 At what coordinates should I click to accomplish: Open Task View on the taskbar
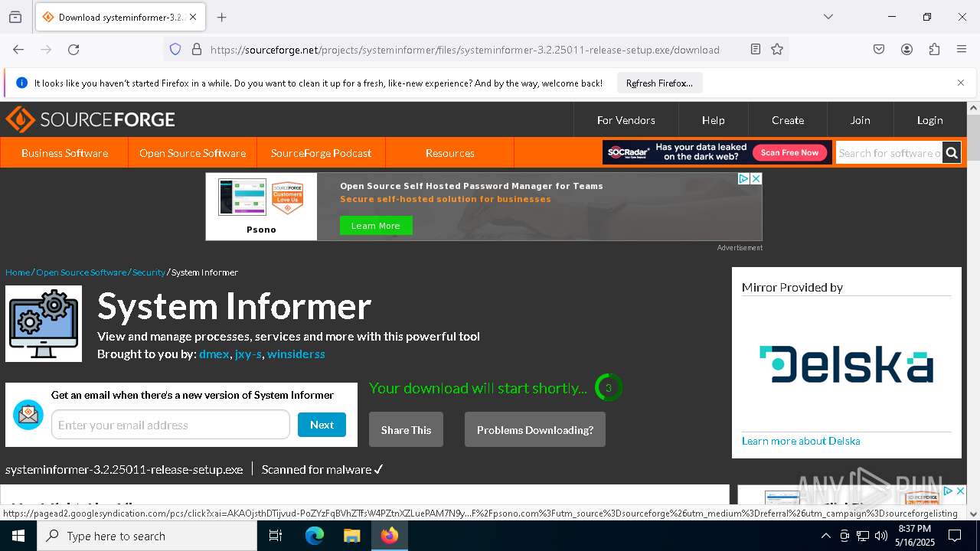pos(276,536)
